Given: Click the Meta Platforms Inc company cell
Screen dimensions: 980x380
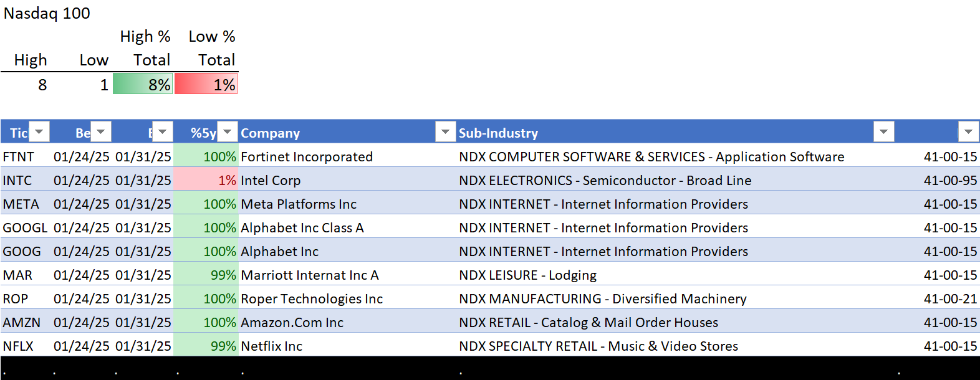Looking at the screenshot, I should [x=299, y=204].
